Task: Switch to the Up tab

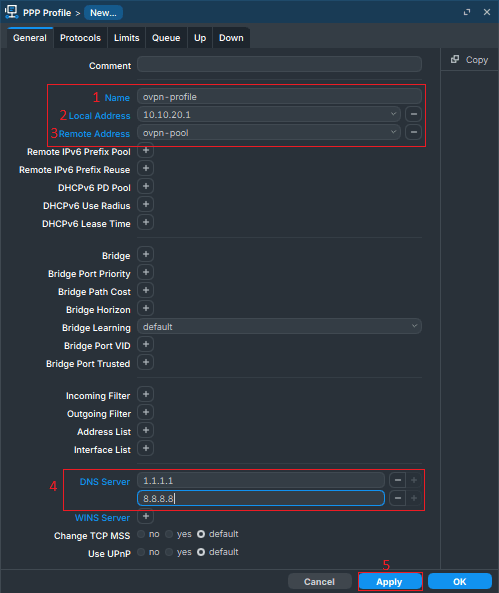Action: [200, 38]
